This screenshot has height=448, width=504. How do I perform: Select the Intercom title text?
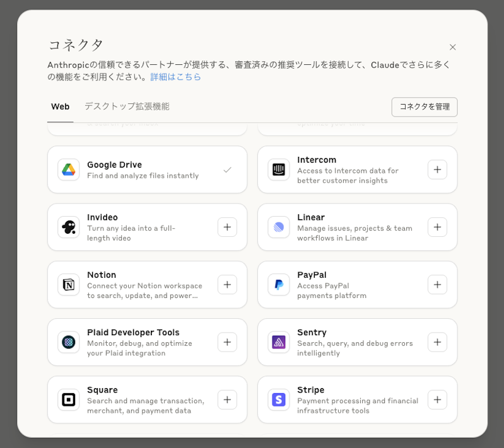[x=317, y=159]
